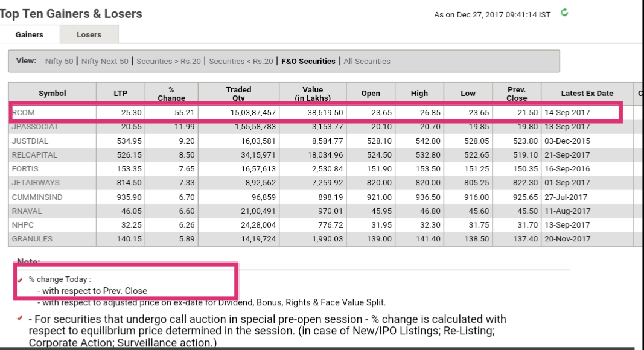
Task: Open the FORTIS symbol link
Action: pos(25,169)
